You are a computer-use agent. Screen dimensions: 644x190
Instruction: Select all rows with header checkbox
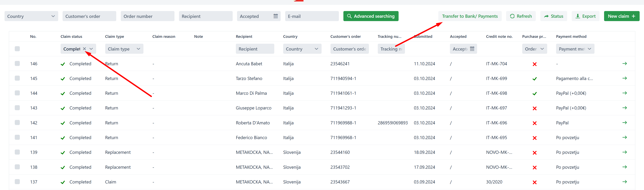pos(17,49)
